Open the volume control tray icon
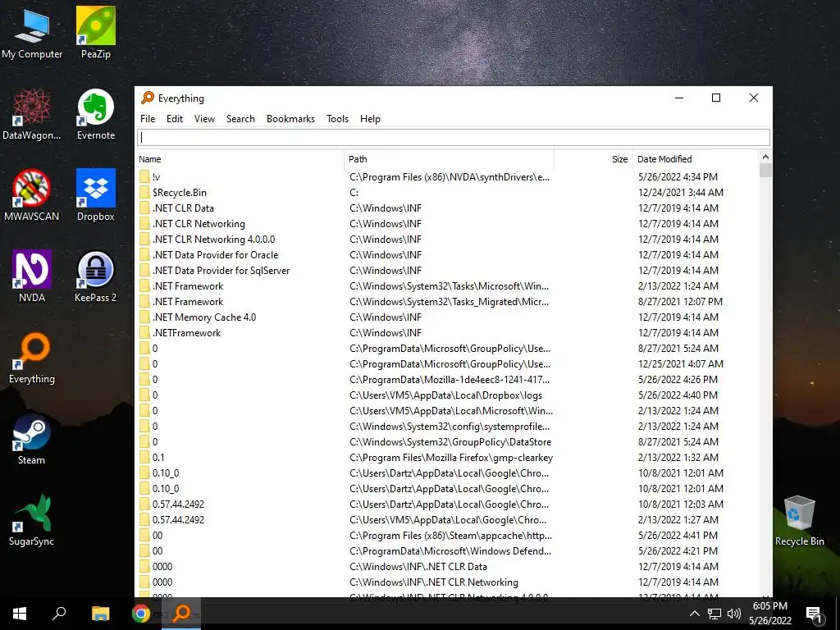The height and width of the screenshot is (630, 840). [x=734, y=614]
